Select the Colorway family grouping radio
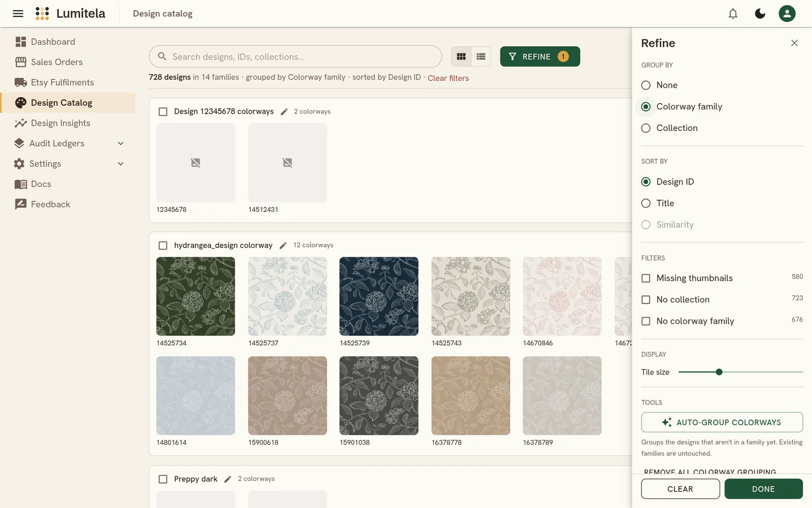812x508 pixels. click(646, 107)
